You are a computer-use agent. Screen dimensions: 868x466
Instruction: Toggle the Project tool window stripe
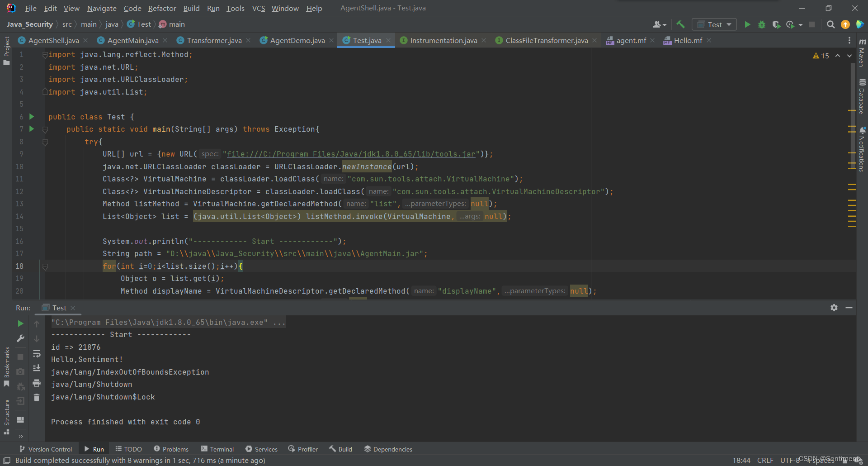coord(6,51)
